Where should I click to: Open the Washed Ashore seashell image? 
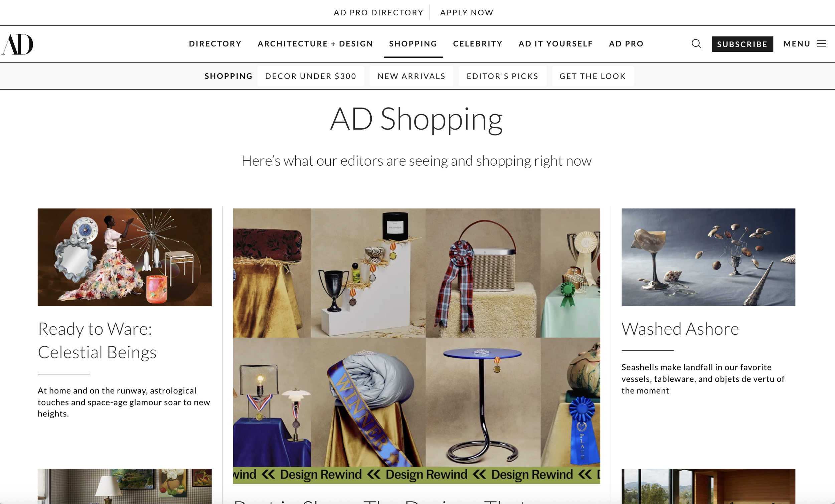click(708, 257)
